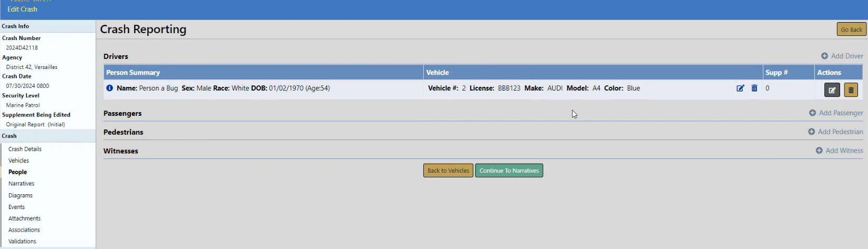The height and width of the screenshot is (249, 868).
Task: Open Crash Details in sidebar
Action: point(25,149)
